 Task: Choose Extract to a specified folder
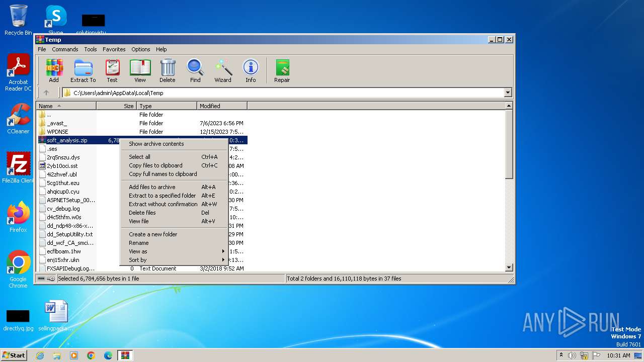click(x=174, y=196)
